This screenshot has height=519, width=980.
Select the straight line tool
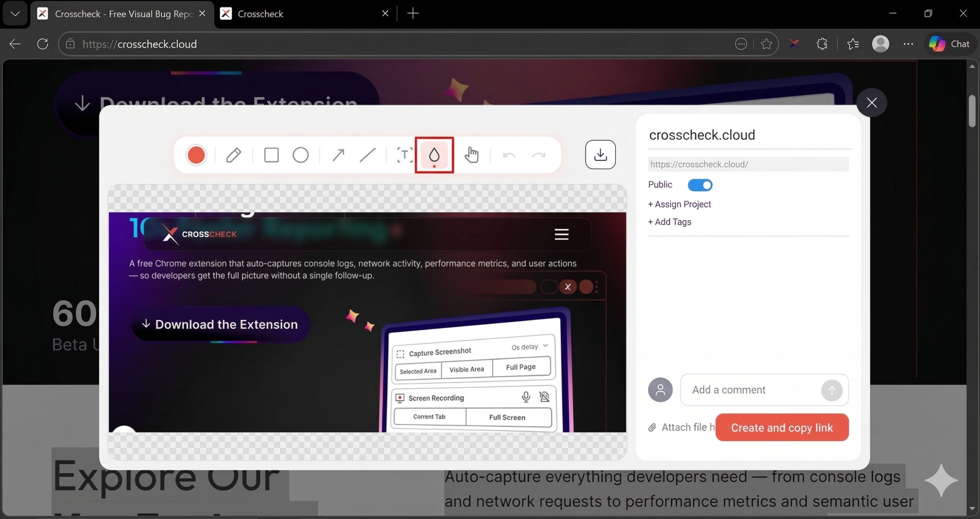367,155
